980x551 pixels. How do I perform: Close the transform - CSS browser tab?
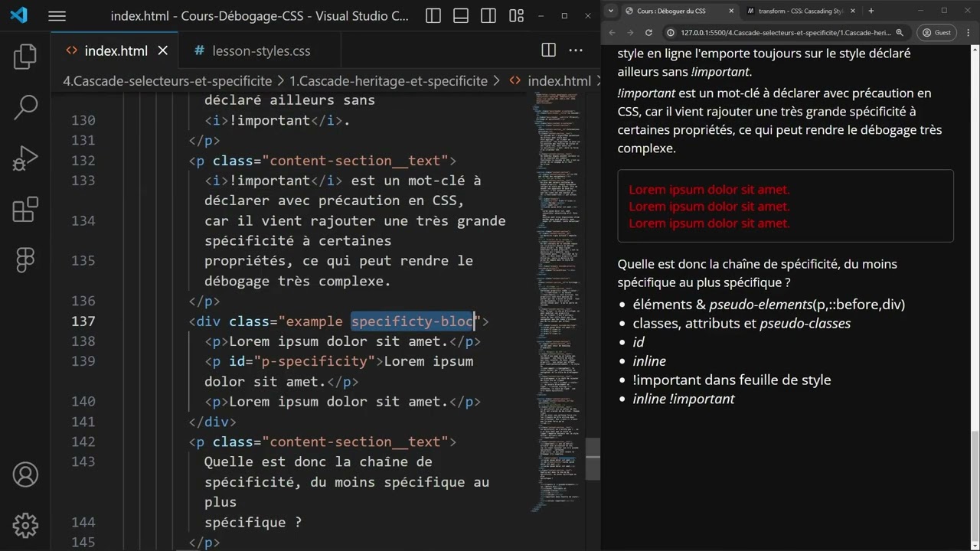tap(853, 11)
